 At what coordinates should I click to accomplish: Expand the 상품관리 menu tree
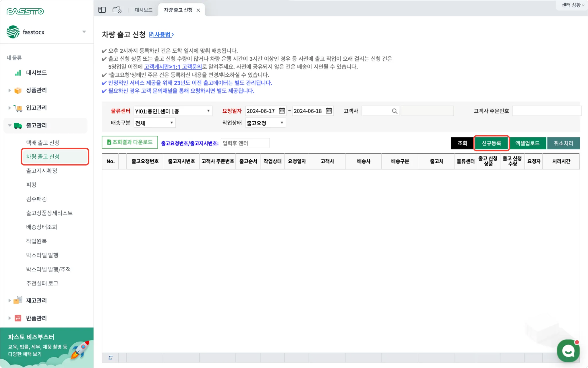point(9,90)
